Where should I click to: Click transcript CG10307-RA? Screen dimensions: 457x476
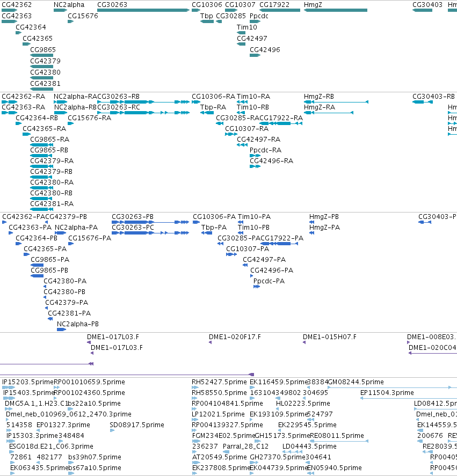[x=246, y=129]
